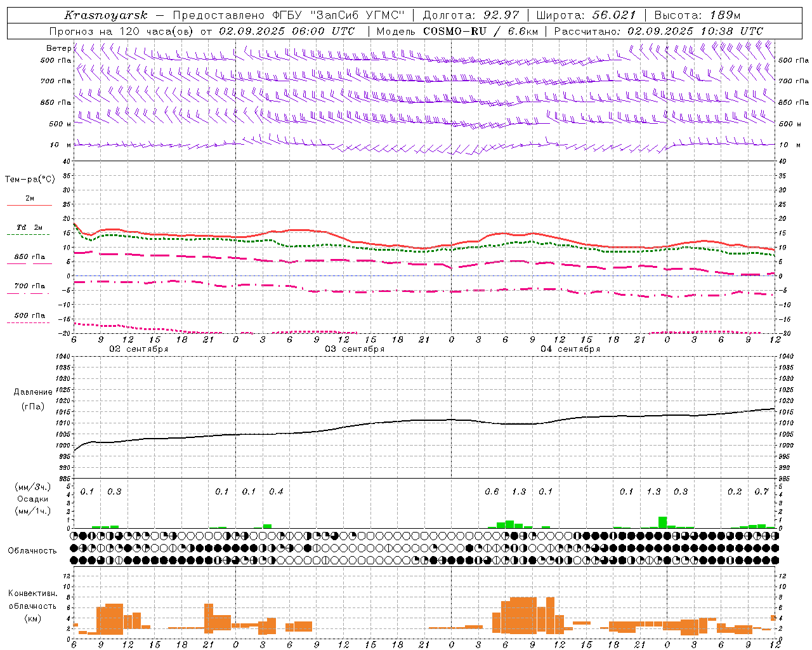Click the 0.4 precipitation value
This screenshot has height=650, width=812.
coord(276,491)
